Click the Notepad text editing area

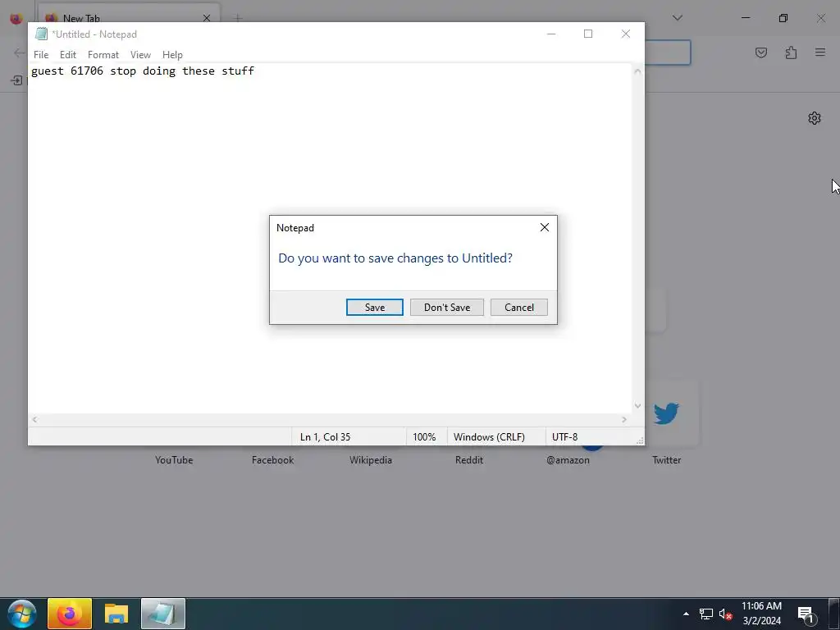[330, 239]
